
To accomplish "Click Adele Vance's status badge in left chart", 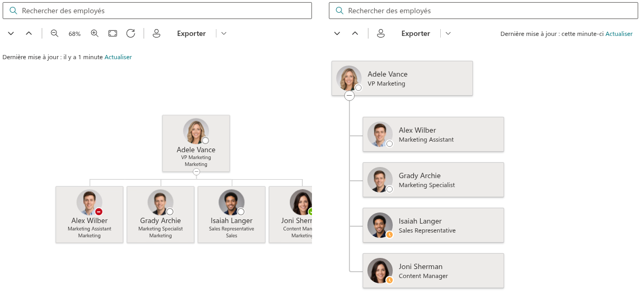I will pos(205,140).
